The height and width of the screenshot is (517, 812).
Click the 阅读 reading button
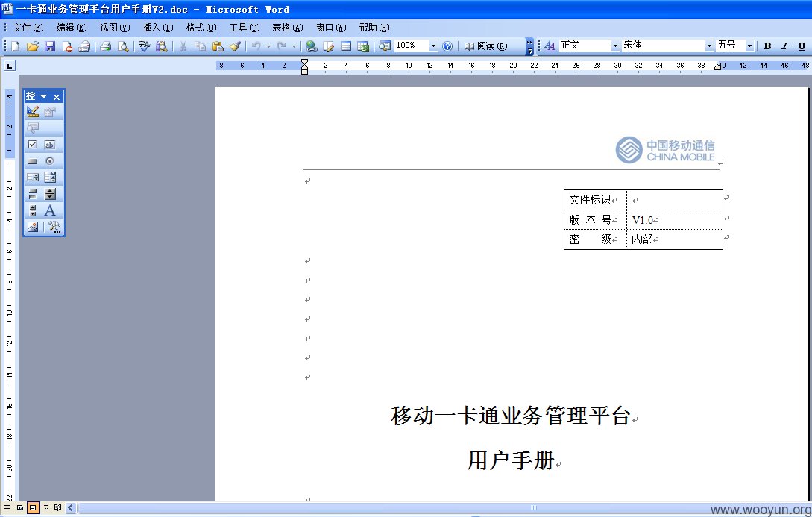(x=485, y=46)
